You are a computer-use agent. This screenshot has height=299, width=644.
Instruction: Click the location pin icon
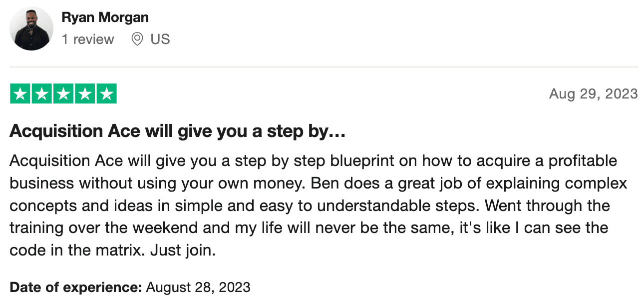[137, 39]
